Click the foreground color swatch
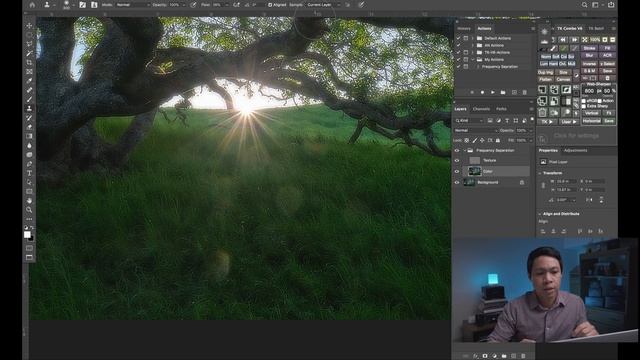This screenshot has height=360, width=640. [27, 235]
